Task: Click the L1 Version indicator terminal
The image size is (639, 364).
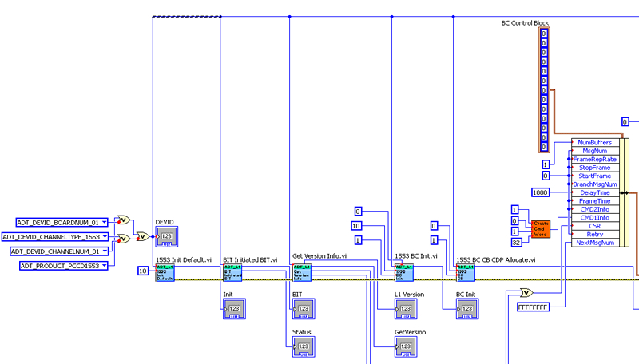Action: coord(405,309)
